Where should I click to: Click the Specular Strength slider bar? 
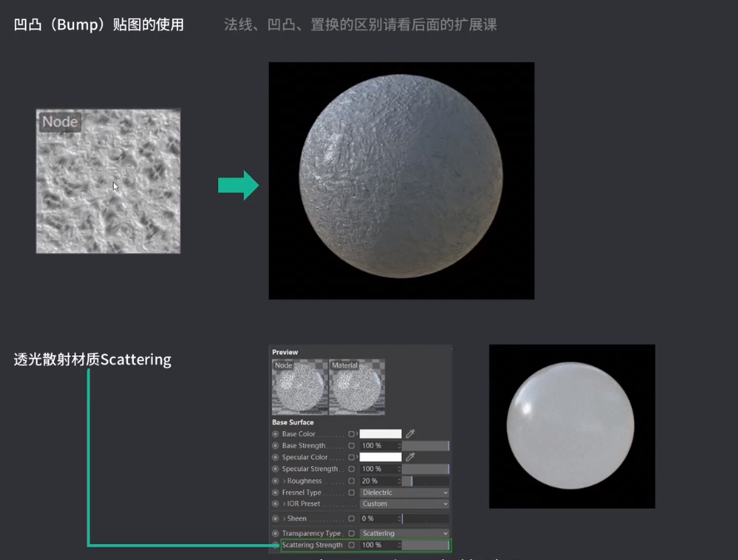(x=425, y=468)
